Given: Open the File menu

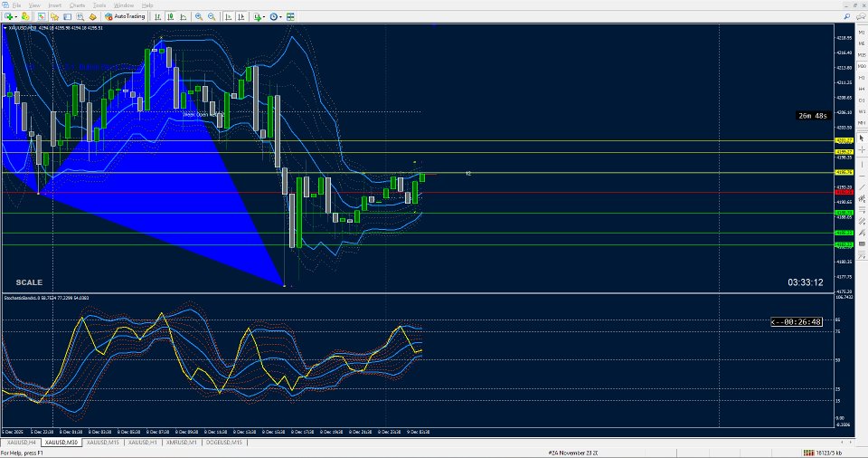Looking at the screenshot, I should pos(16,5).
